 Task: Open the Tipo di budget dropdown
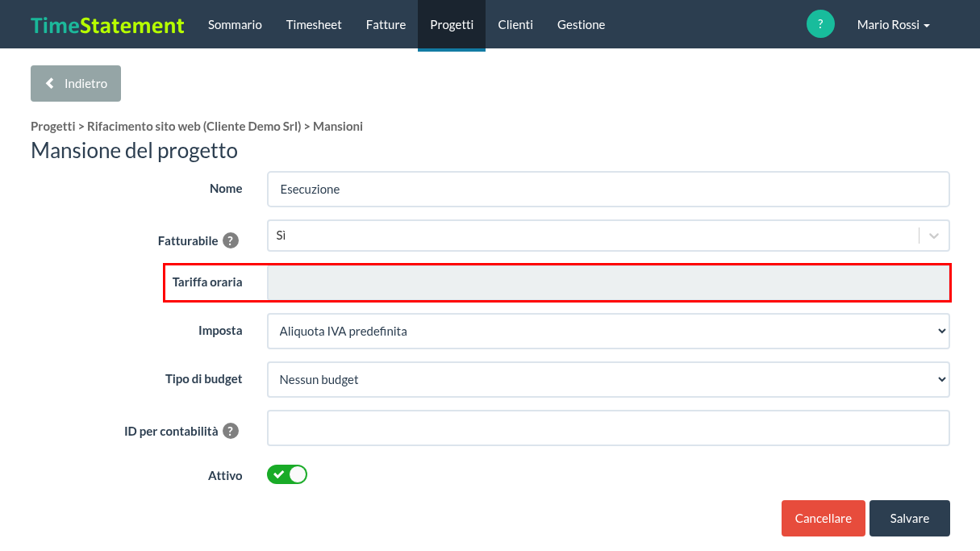(x=608, y=379)
